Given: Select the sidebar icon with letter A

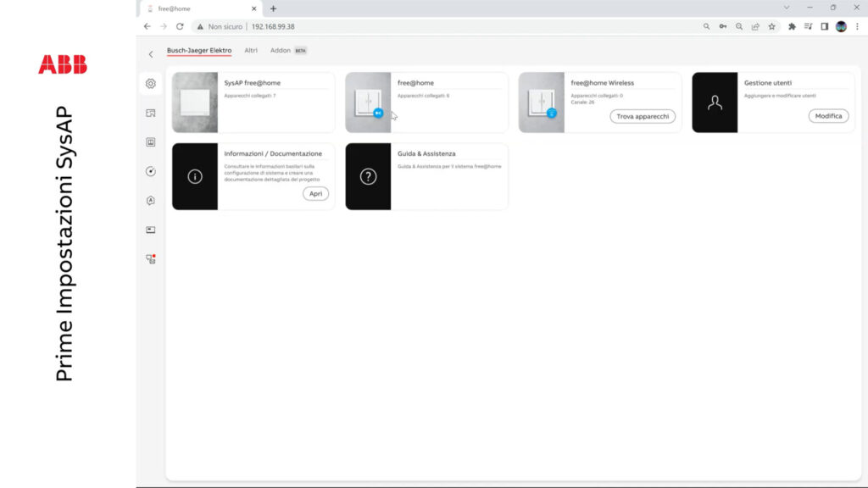Looking at the screenshot, I should (151, 201).
